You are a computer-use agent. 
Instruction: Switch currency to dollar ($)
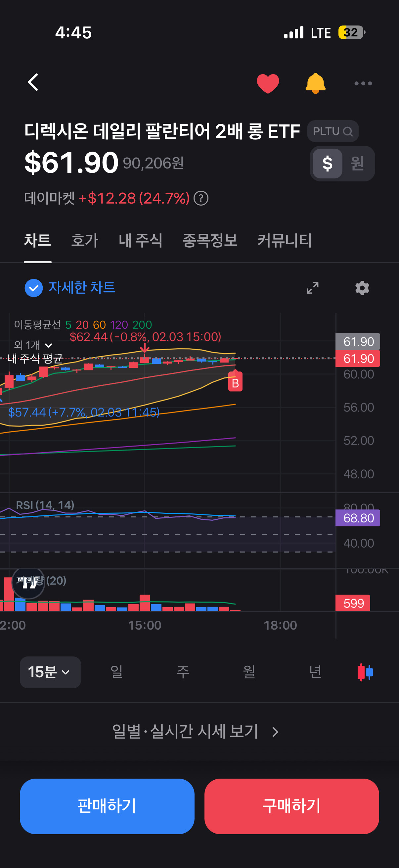(327, 164)
